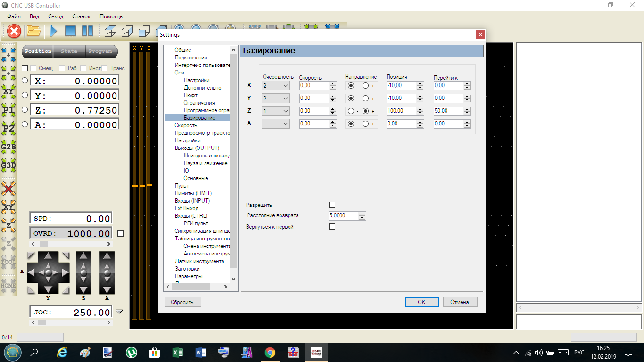Screen dimensions: 644x362
Task: Open the A axis Очерёдность dropdown
Action: 276,124
